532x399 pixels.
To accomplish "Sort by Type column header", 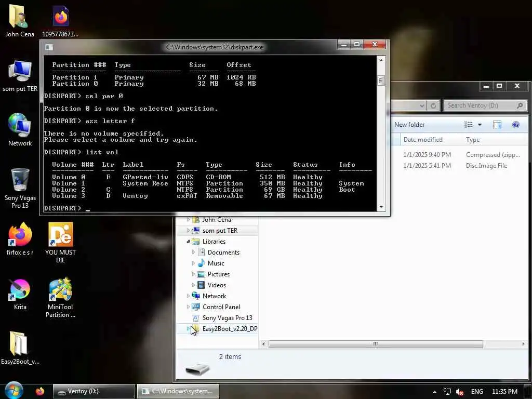I will point(473,139).
